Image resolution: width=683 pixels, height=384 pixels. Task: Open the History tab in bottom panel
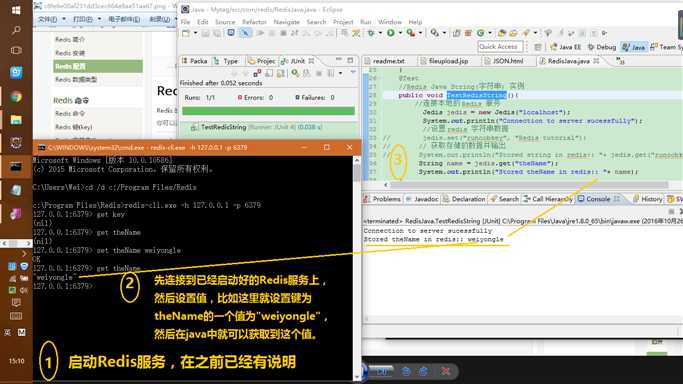[x=647, y=199]
